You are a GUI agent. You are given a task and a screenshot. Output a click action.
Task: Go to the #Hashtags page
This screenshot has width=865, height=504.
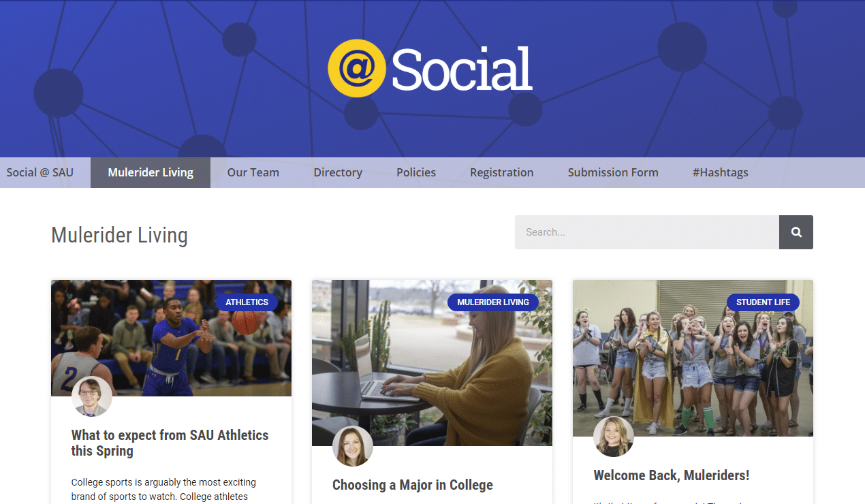(x=721, y=172)
